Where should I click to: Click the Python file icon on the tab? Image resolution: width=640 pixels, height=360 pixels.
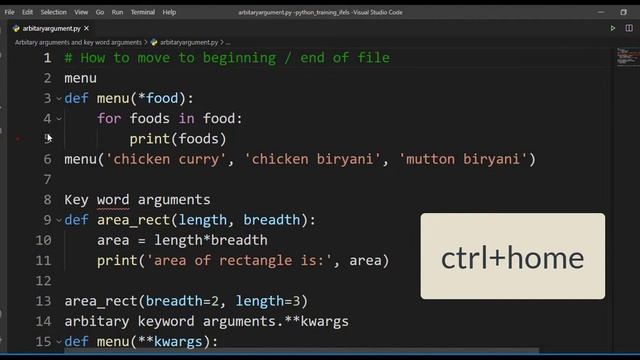pyautogui.click(x=16, y=29)
